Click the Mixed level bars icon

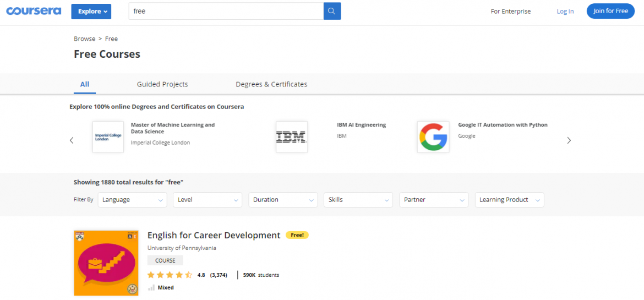coord(151,288)
